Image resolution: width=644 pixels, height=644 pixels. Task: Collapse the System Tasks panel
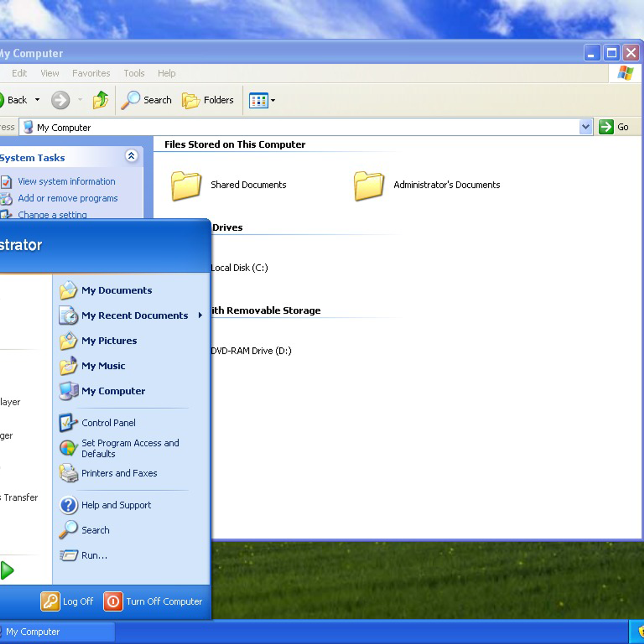131,156
